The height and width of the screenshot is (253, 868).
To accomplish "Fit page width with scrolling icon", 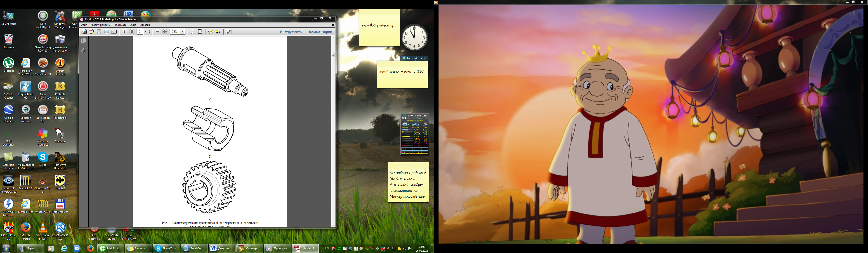I will (192, 32).
